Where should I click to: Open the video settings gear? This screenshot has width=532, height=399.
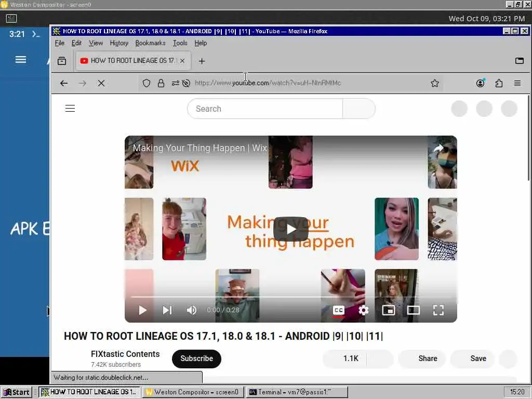pyautogui.click(x=363, y=310)
